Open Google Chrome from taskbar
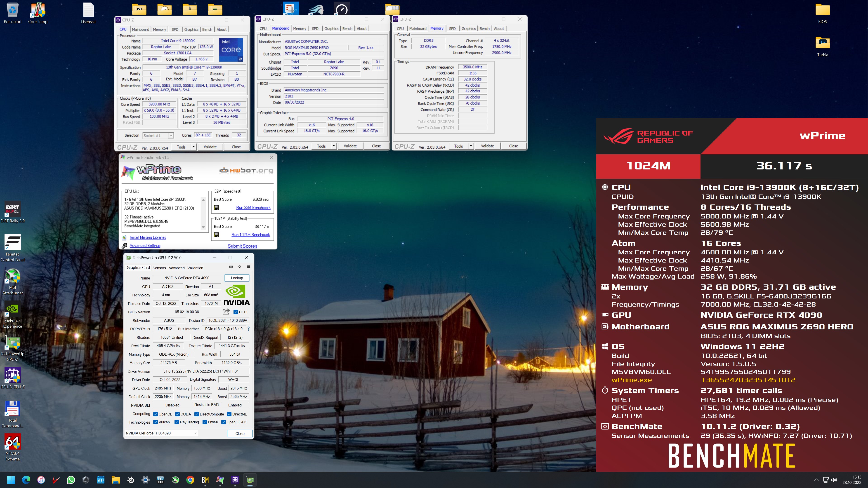Screen dimensions: 868x488 (x=190, y=480)
